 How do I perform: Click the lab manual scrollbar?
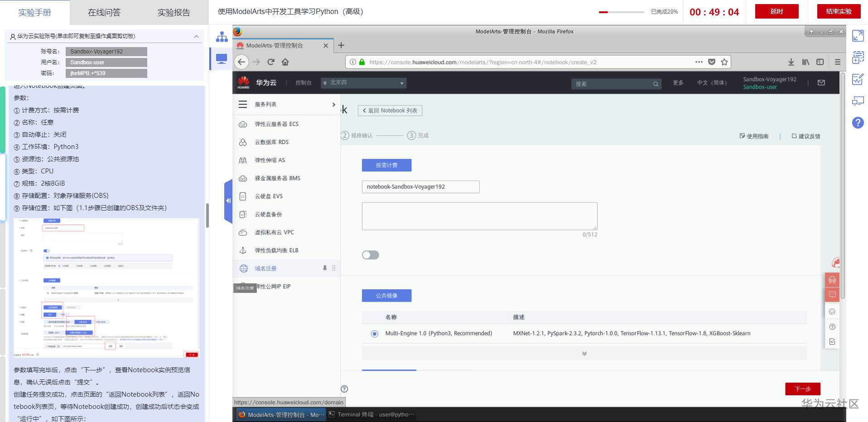coord(207,216)
